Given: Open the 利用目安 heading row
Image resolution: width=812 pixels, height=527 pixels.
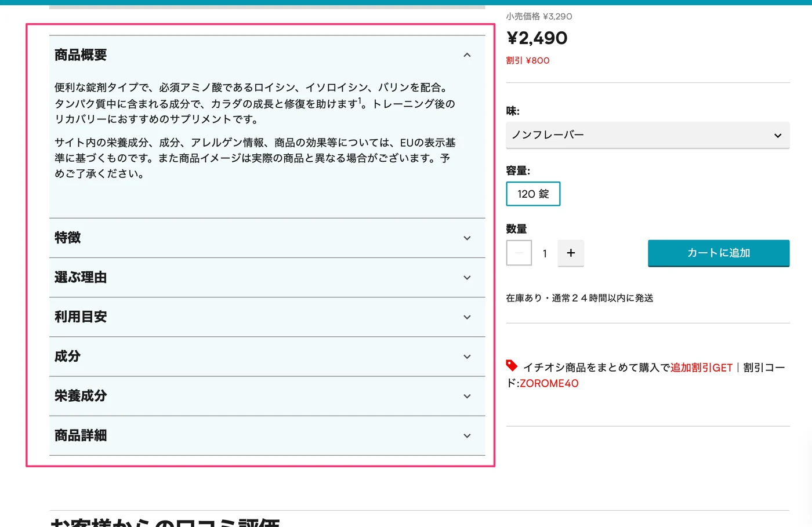Looking at the screenshot, I should (x=267, y=317).
